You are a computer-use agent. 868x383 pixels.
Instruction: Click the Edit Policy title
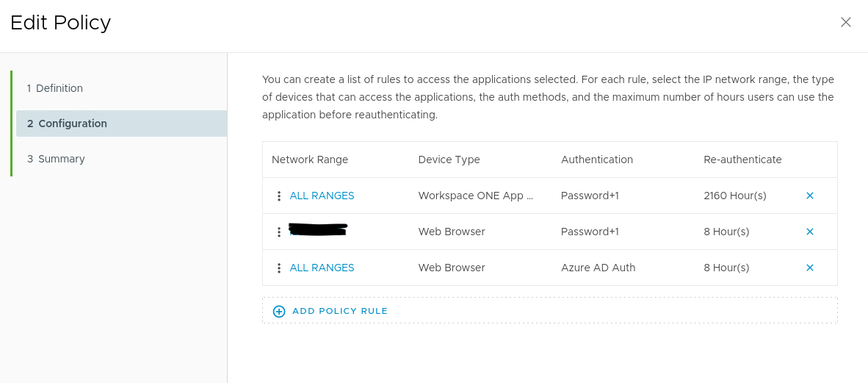pyautogui.click(x=60, y=23)
